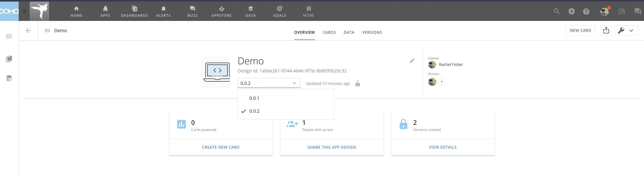Click Share This App Design link

(x=332, y=147)
